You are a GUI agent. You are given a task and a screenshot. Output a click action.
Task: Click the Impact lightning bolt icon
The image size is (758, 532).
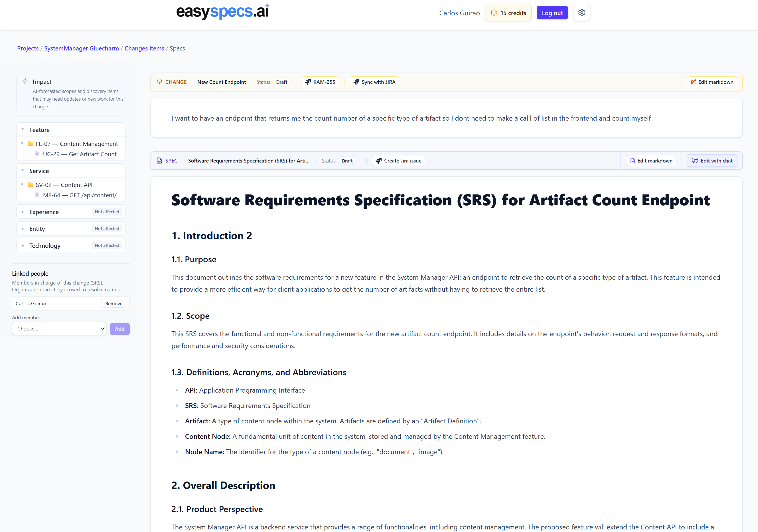click(x=25, y=81)
